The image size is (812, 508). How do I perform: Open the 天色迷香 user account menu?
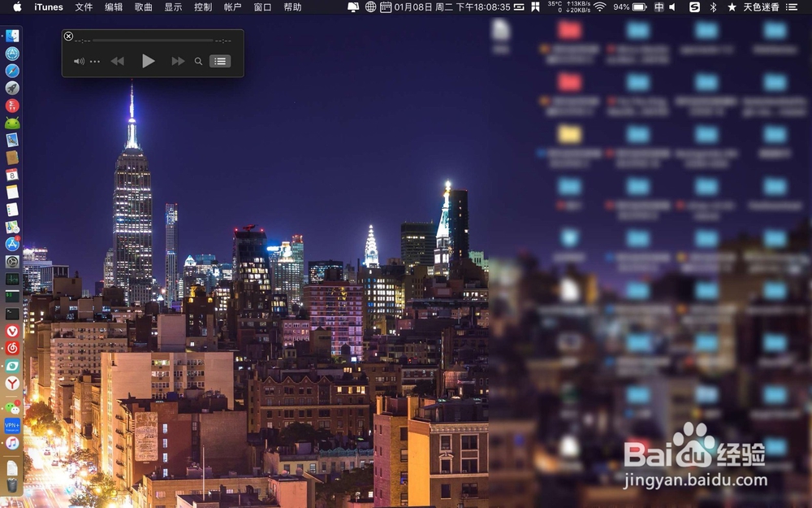pyautogui.click(x=762, y=7)
